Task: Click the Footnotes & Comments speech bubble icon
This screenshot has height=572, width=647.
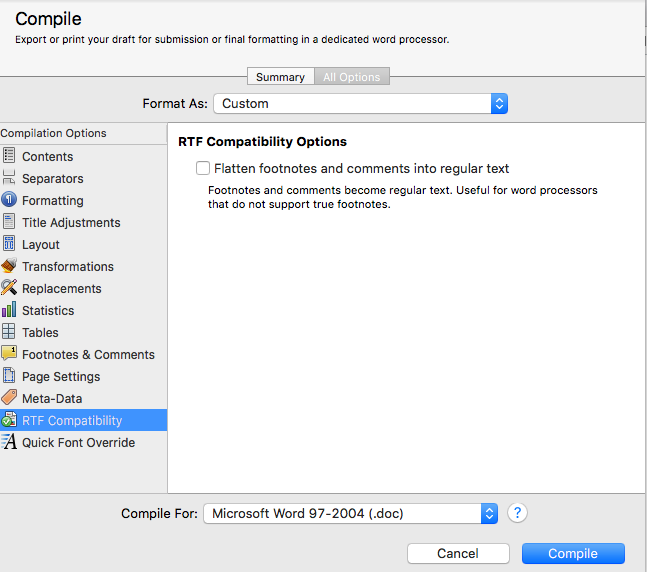Action: [9, 354]
